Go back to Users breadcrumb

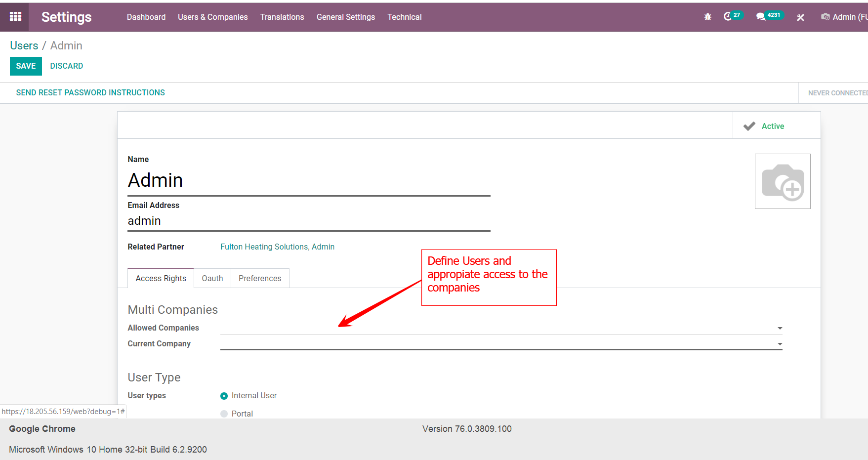24,45
